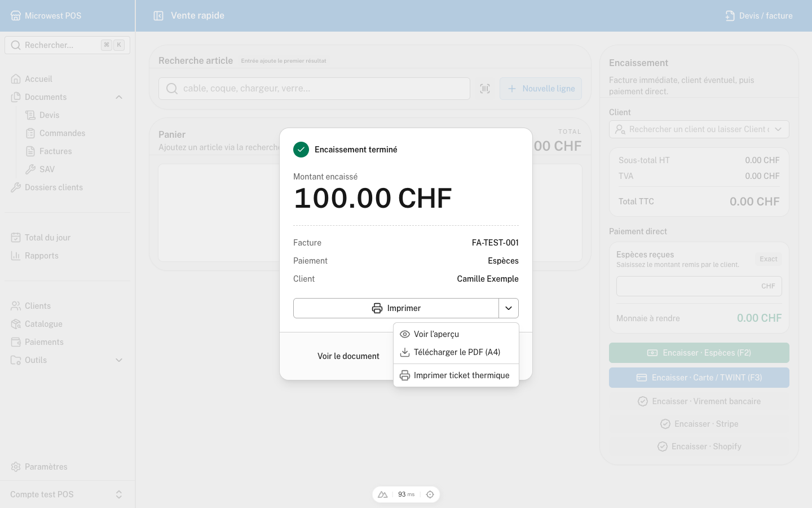Click the Exact amount button
This screenshot has height=508, width=812.
[x=769, y=259]
